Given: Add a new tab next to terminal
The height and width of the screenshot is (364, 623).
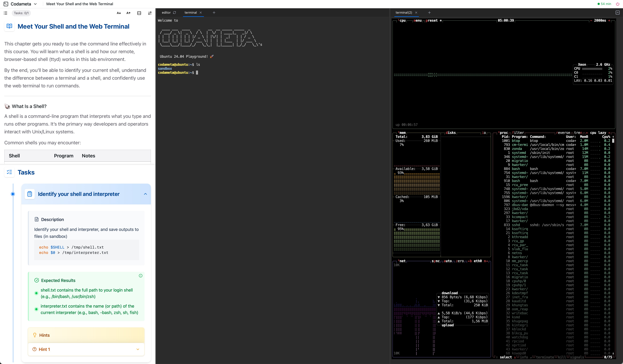Looking at the screenshot, I should click(x=214, y=13).
